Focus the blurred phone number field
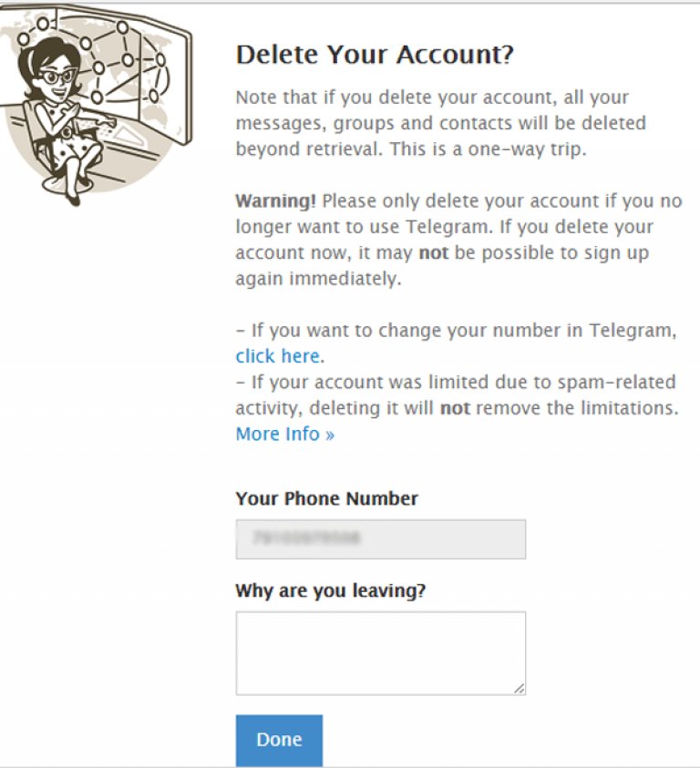The image size is (700, 768). point(380,539)
